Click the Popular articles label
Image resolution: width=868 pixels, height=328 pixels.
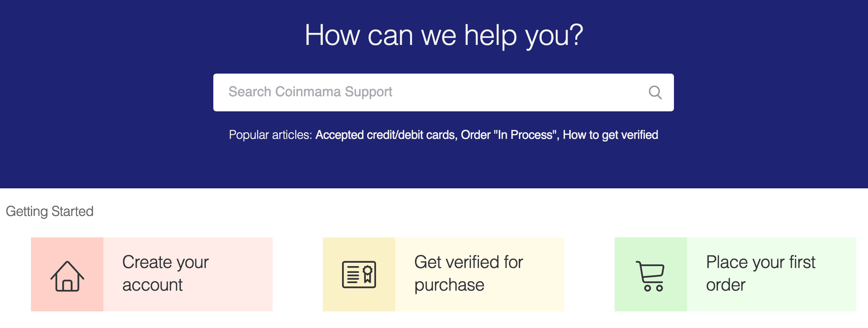click(270, 135)
